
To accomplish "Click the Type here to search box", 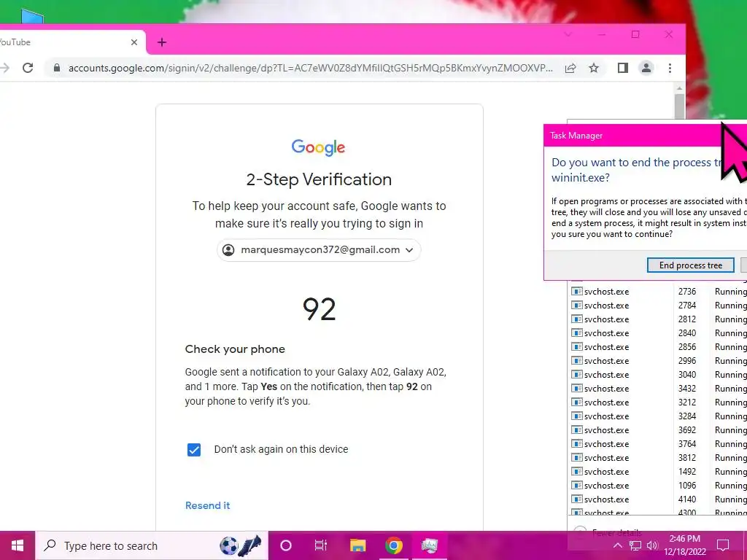I will coord(152,545).
